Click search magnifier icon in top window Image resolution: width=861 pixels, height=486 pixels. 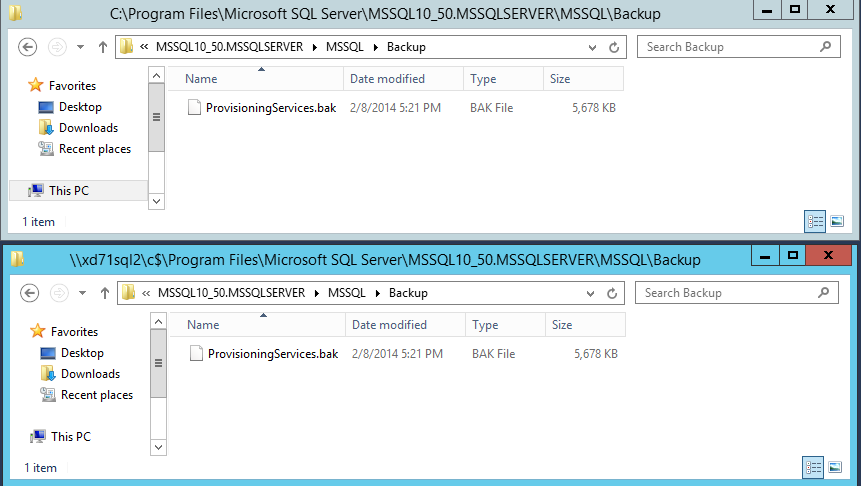825,47
